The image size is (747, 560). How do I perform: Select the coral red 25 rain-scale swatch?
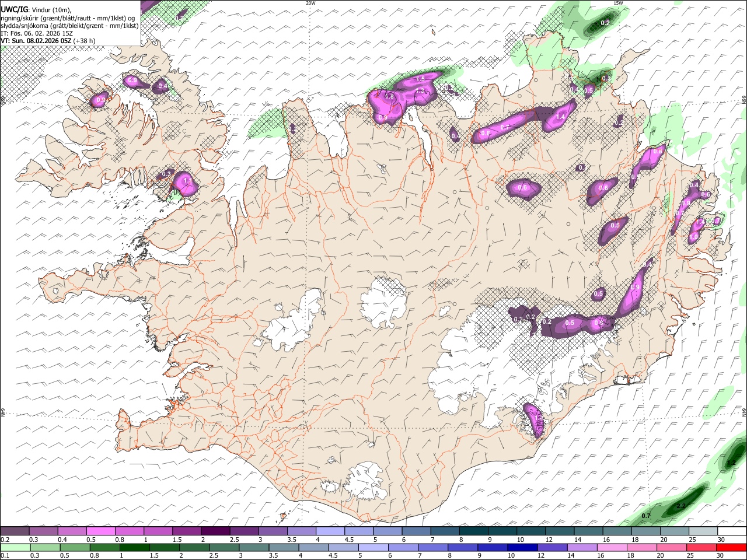point(701,548)
